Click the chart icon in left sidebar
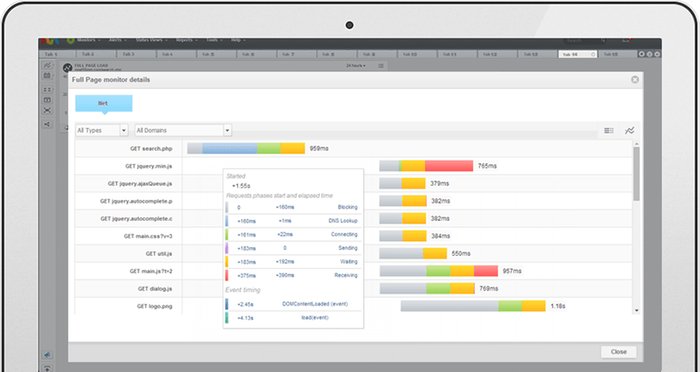The image size is (700, 372). tap(47, 66)
